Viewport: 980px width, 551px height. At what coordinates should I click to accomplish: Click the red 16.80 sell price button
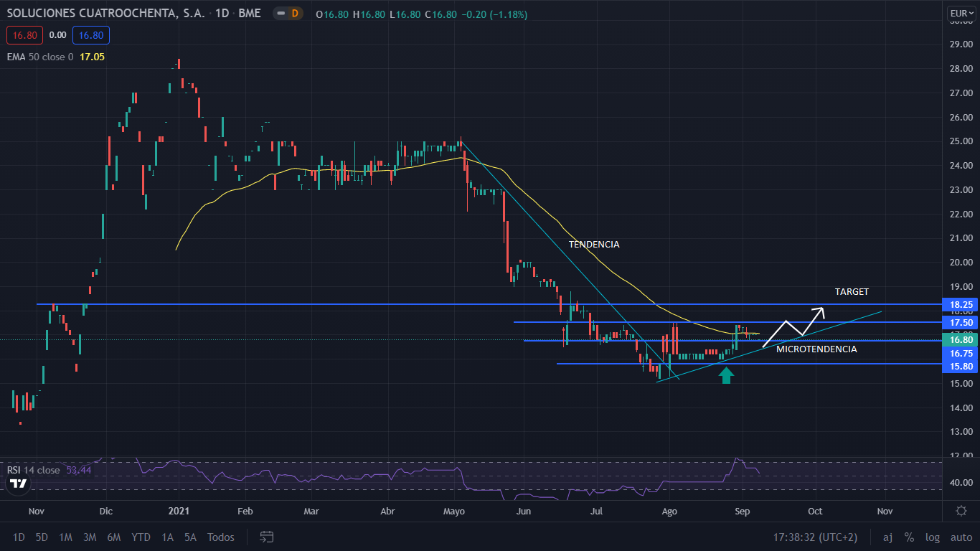25,35
